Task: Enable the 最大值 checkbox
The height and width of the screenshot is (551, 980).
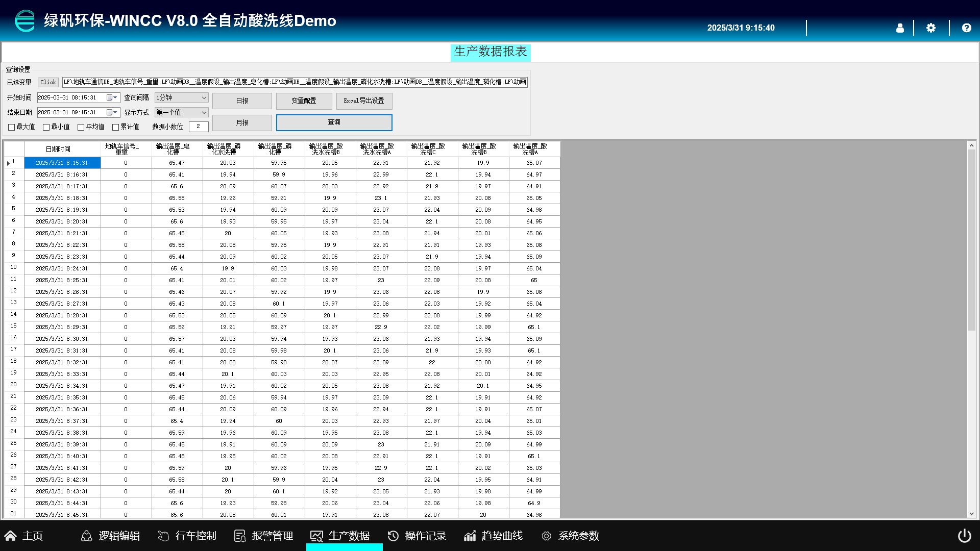Action: [x=12, y=127]
